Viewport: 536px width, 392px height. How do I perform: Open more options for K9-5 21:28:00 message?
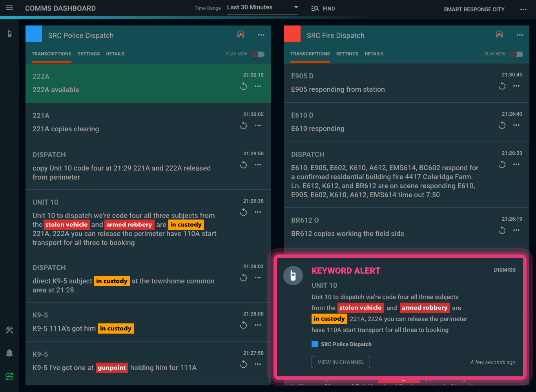[258, 325]
